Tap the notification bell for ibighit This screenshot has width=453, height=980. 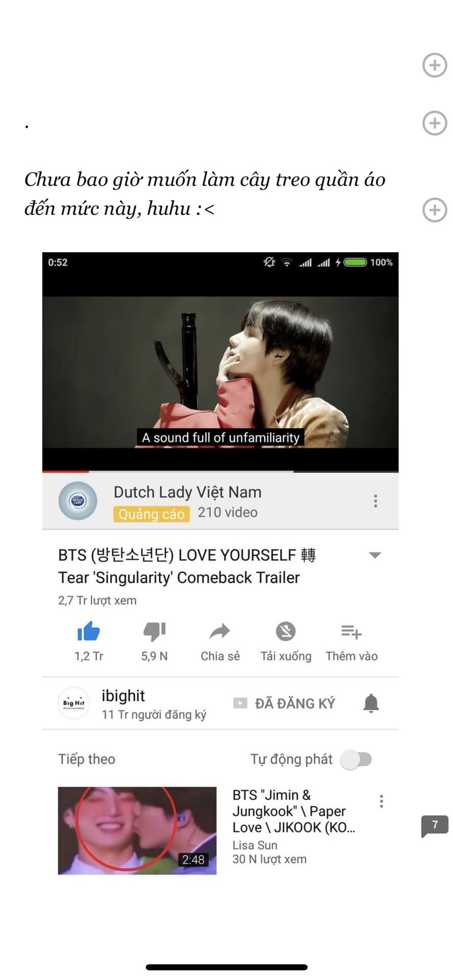(x=371, y=703)
